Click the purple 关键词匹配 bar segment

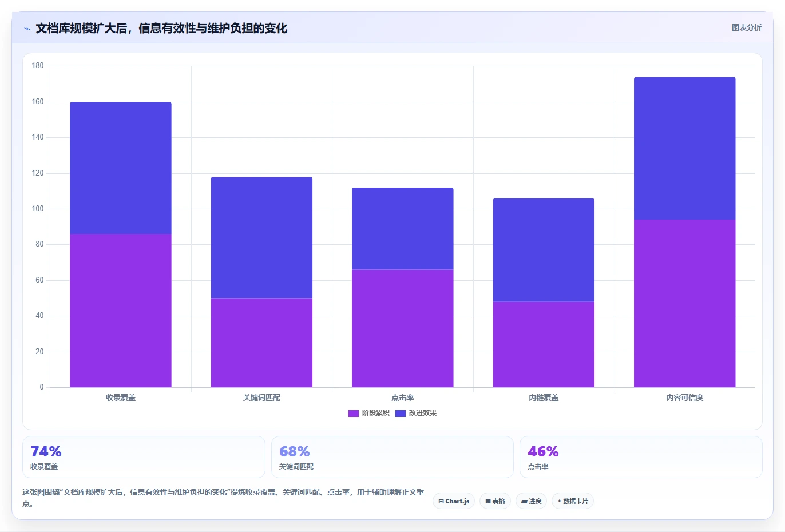[x=261, y=343]
